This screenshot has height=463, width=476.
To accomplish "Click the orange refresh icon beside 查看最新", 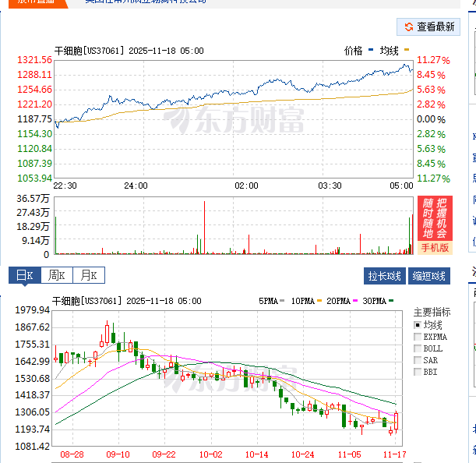I will coord(409,27).
